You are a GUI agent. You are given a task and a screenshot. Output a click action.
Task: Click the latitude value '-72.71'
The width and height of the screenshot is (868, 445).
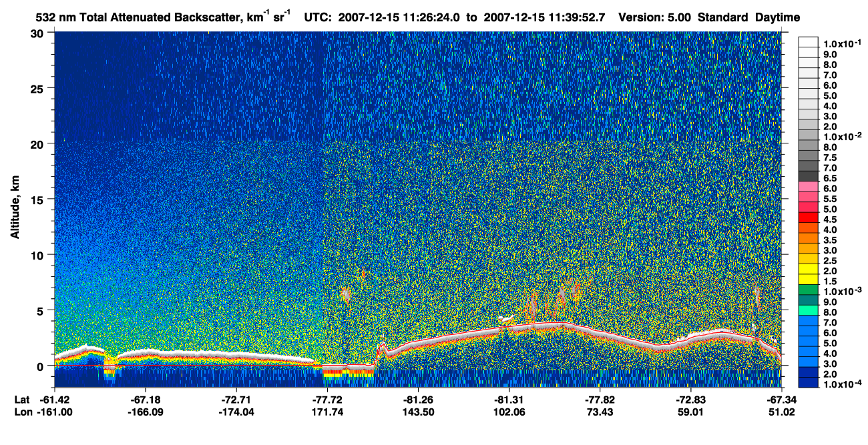point(236,400)
